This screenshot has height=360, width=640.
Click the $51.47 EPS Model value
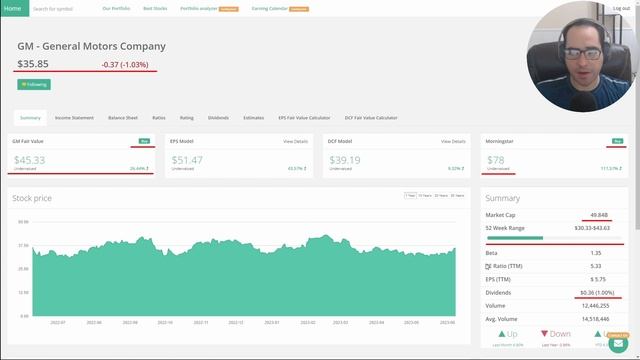coord(187,160)
